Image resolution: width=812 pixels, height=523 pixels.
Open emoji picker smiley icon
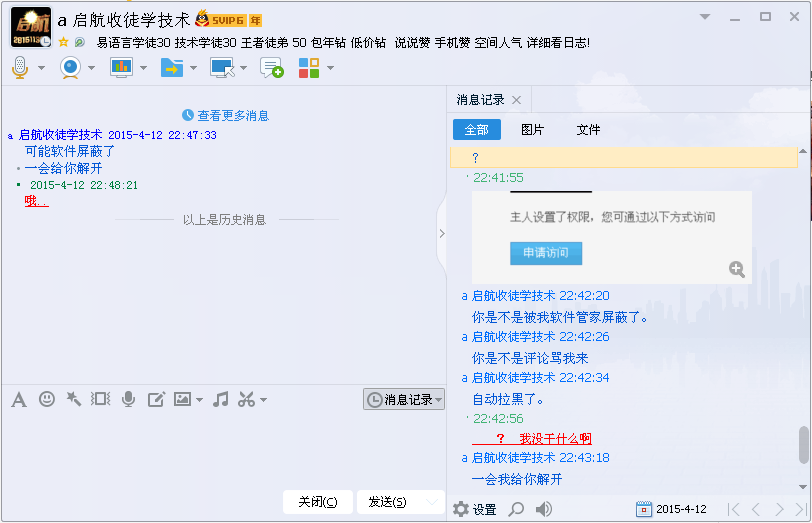tap(47, 399)
